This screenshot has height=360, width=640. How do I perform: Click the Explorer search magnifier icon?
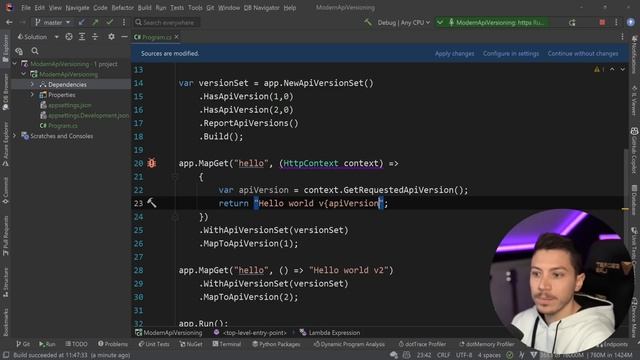tap(35, 51)
